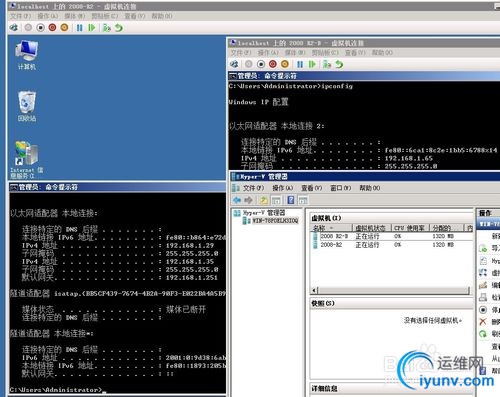500x397 pixels.
Task: Select the Internet 信息服务 desktop shortcut
Action: 27,160
